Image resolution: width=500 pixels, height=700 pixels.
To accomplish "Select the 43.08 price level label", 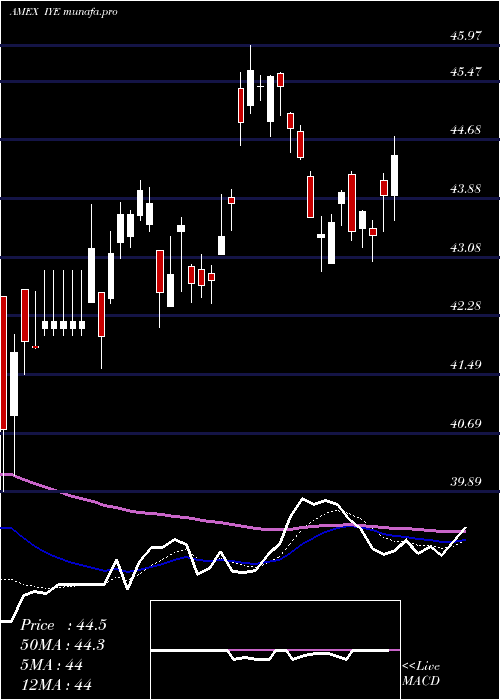I will pyautogui.click(x=466, y=247).
